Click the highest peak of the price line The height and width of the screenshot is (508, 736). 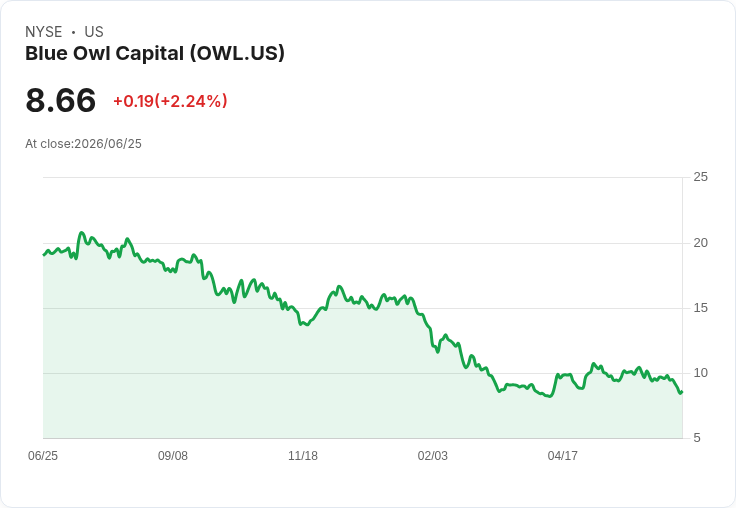coord(81,232)
